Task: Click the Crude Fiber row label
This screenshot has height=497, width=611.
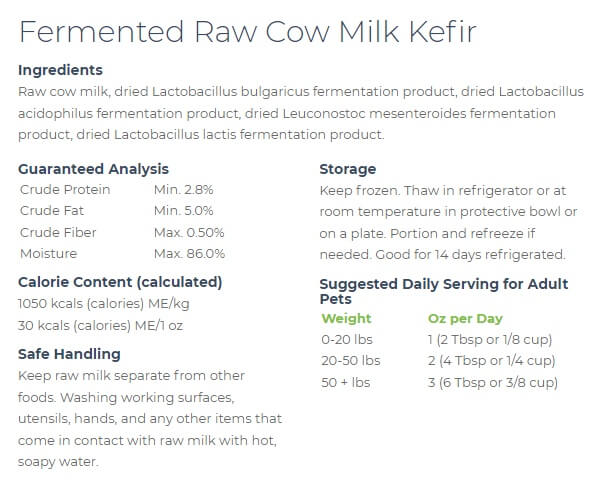Action: [58, 233]
